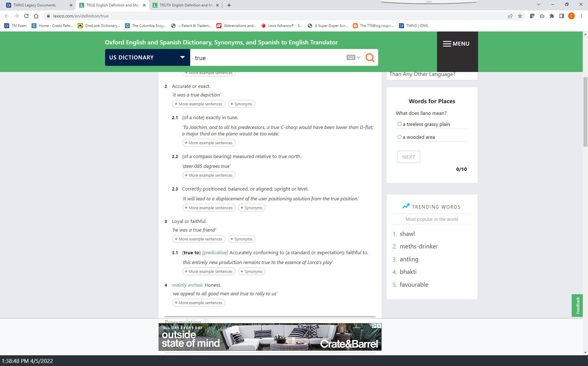
Task: Click the browser home icon
Action: coord(36,16)
